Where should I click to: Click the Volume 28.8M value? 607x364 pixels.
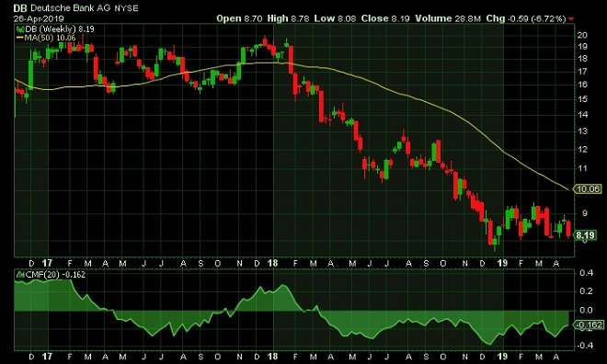coord(448,18)
